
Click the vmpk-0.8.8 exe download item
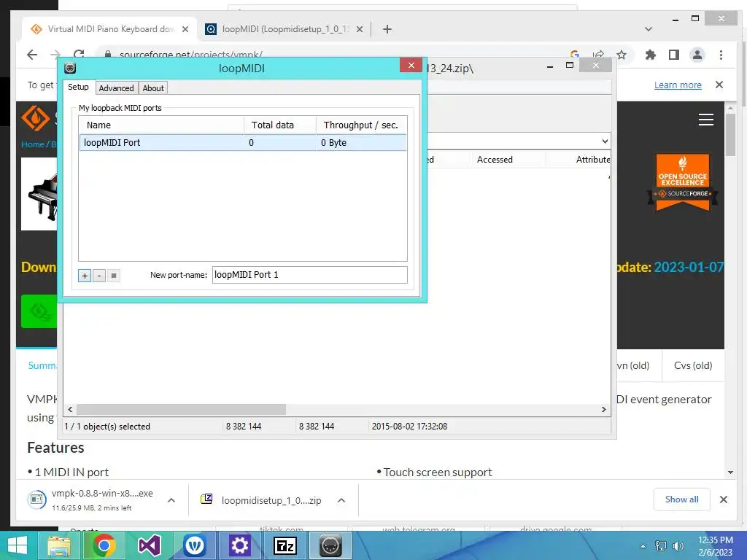pyautogui.click(x=93, y=500)
